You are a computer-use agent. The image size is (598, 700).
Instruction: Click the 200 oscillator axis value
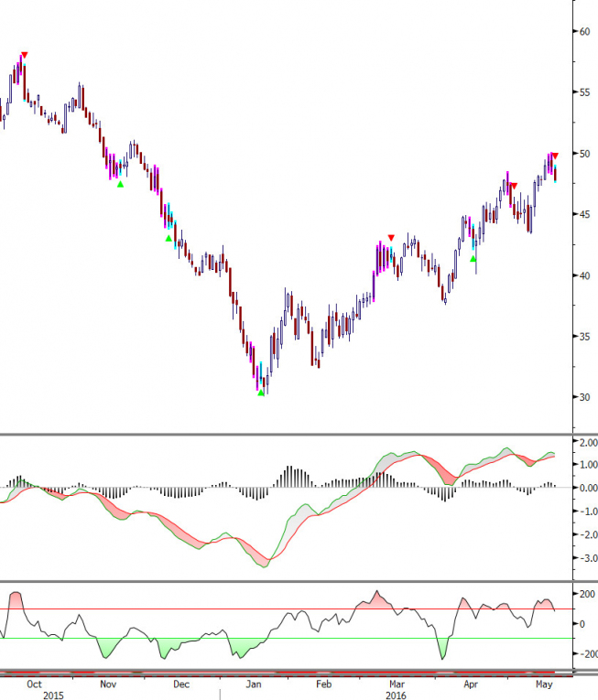pyautogui.click(x=587, y=594)
